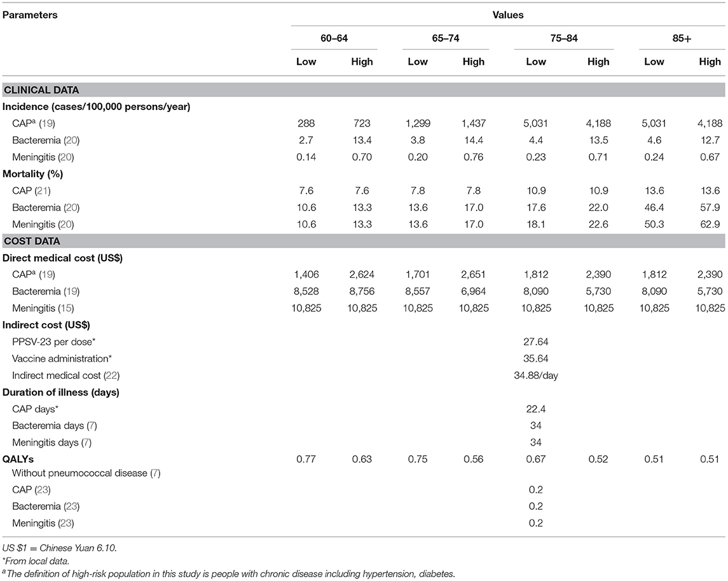Open reference (7) beside Meningitis days

86,442
